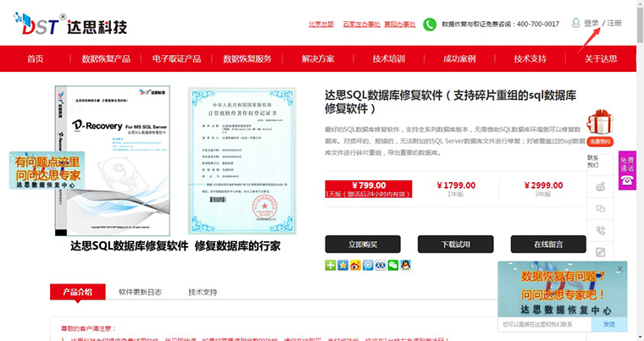Click the 立即购买 button
Image resolution: width=644 pixels, height=341 pixels.
[x=363, y=245]
